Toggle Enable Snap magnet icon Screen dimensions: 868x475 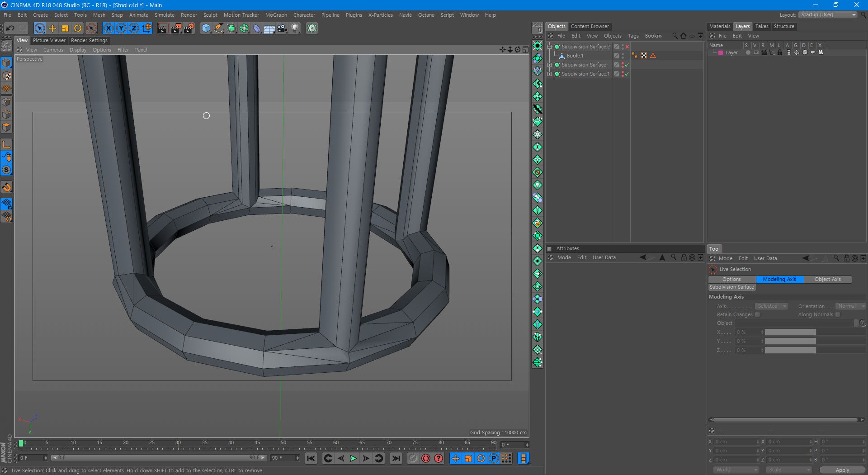[x=6, y=187]
